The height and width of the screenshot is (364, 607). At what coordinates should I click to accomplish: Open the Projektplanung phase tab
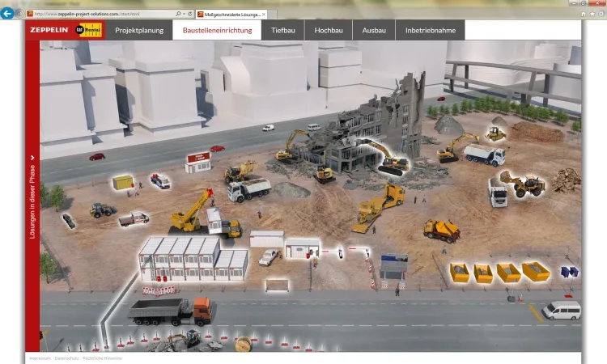click(139, 31)
